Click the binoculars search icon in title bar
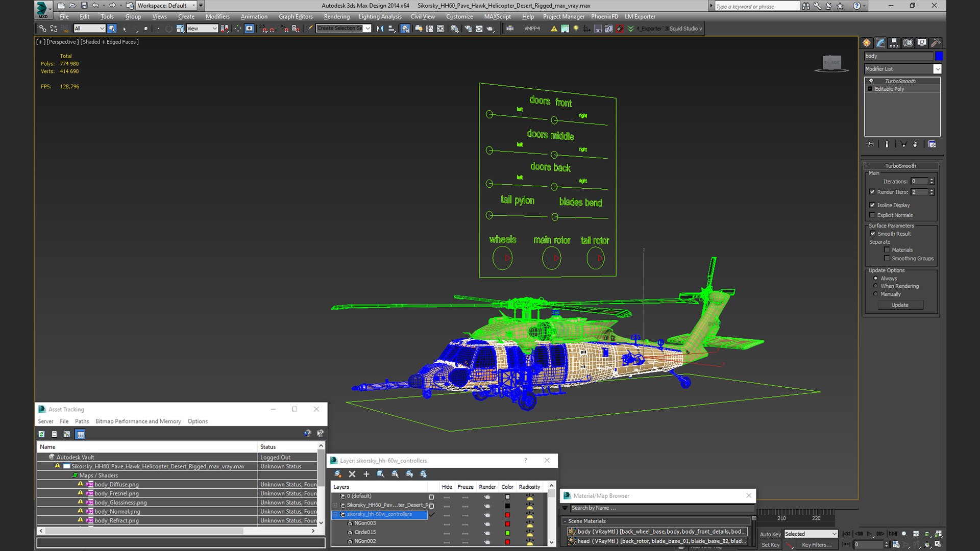 pyautogui.click(x=806, y=6)
